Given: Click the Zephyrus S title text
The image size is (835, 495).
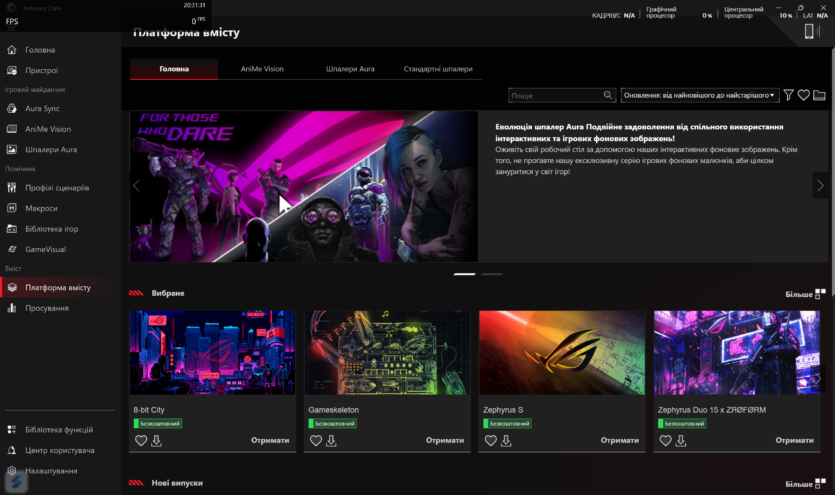Looking at the screenshot, I should (x=503, y=410).
